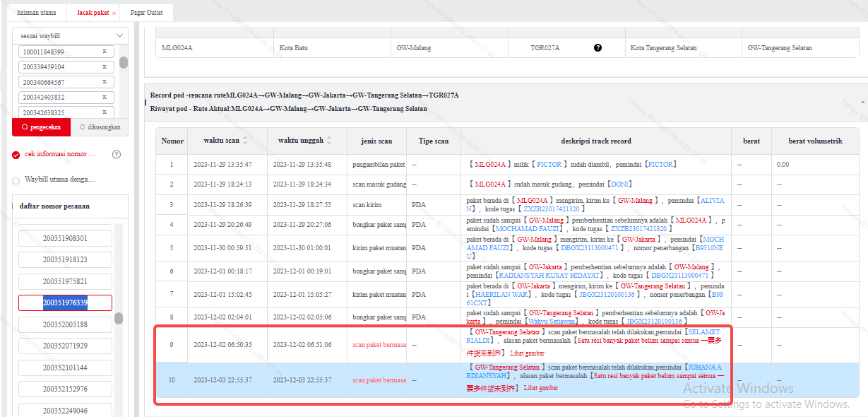Click scan time 2023-12-02 06:50:35
Image resolution: width=868 pixels, height=417 pixels.
[x=222, y=344]
